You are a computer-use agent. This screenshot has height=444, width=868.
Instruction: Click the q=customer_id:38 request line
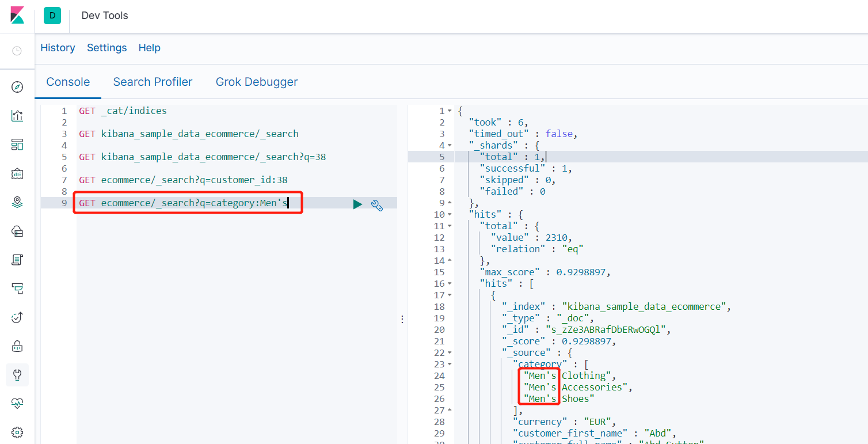pyautogui.click(x=183, y=180)
